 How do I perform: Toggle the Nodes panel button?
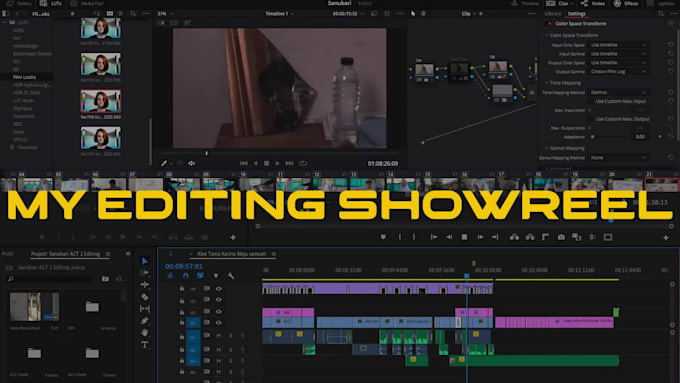coord(593,3)
